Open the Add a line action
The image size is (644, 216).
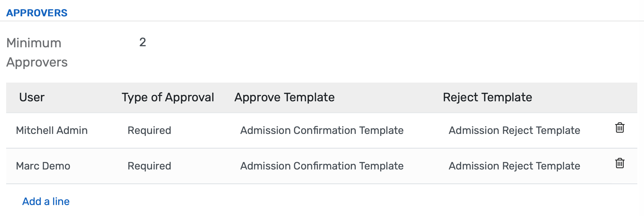pos(46,201)
